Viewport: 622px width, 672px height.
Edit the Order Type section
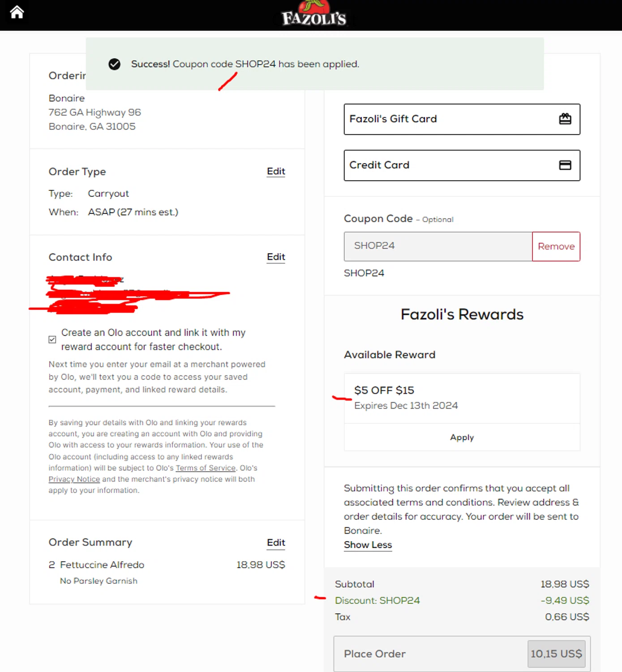point(276,171)
